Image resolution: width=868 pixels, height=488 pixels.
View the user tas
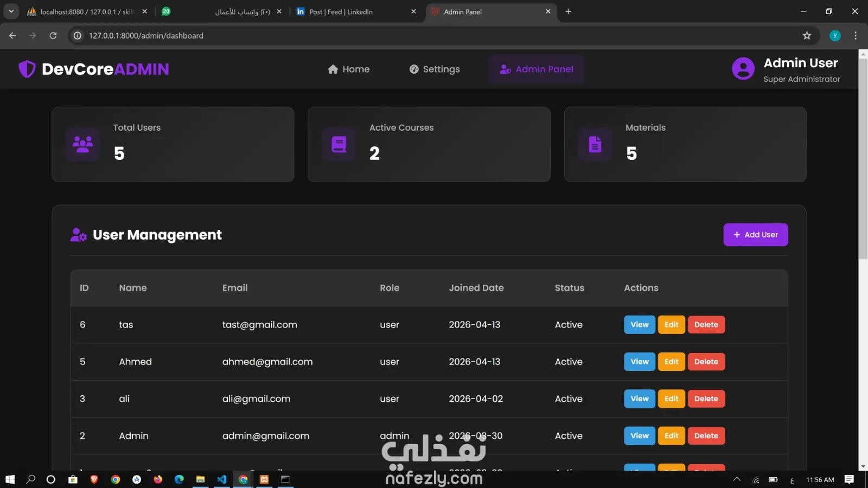tap(640, 325)
